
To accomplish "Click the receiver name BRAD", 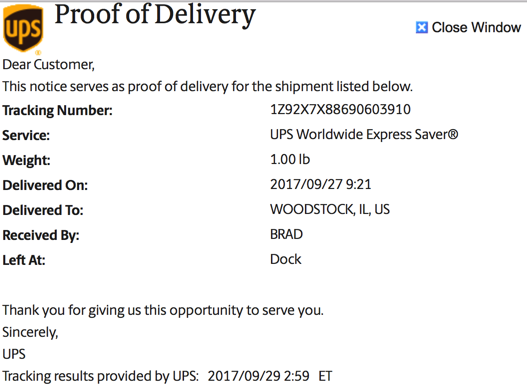I will [x=286, y=234].
